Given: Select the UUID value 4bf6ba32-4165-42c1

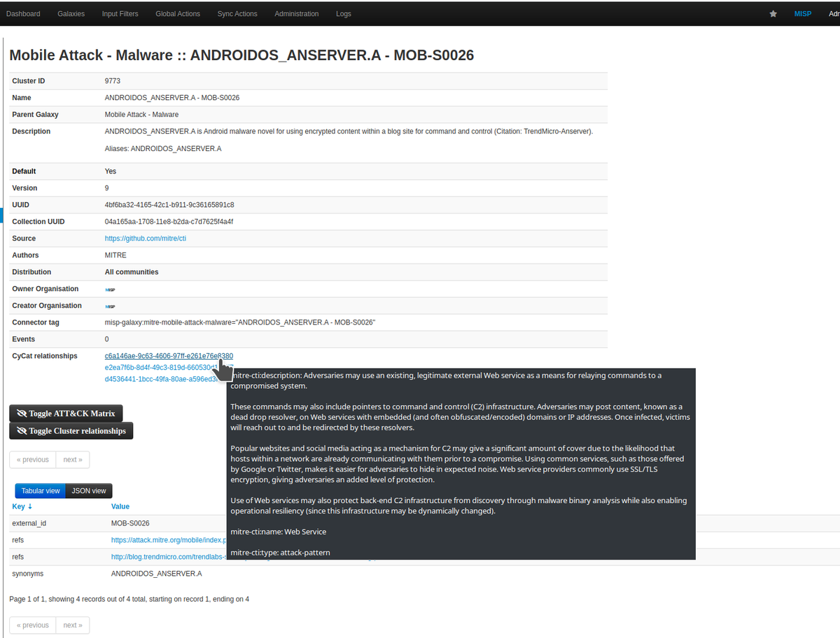Looking at the screenshot, I should pos(169,205).
